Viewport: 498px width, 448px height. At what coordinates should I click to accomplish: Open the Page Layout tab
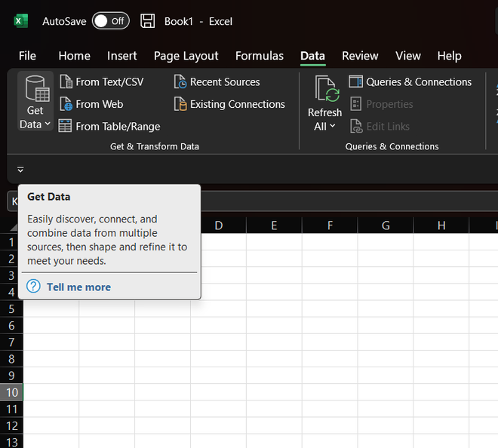pyautogui.click(x=186, y=56)
